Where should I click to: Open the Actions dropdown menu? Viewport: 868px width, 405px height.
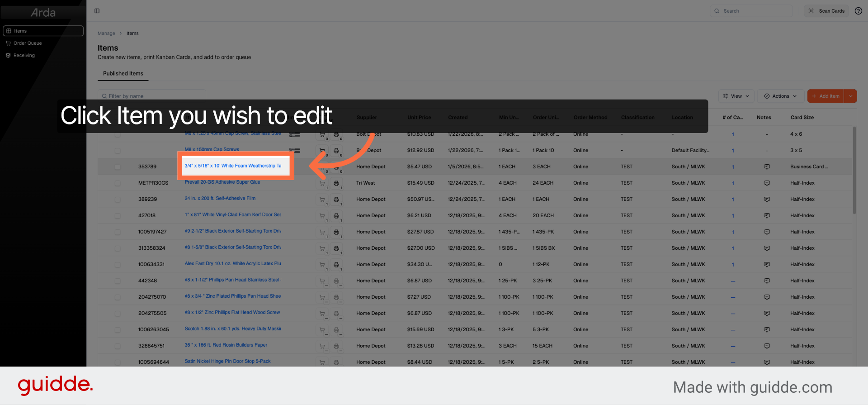point(780,96)
